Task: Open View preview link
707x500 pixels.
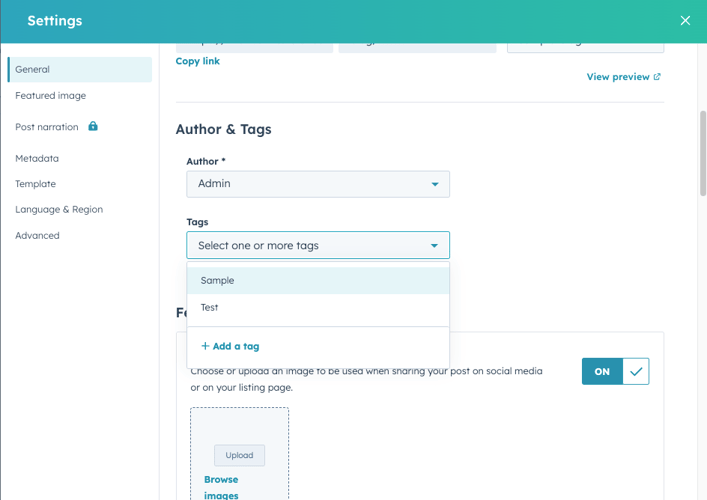Action: coord(624,77)
